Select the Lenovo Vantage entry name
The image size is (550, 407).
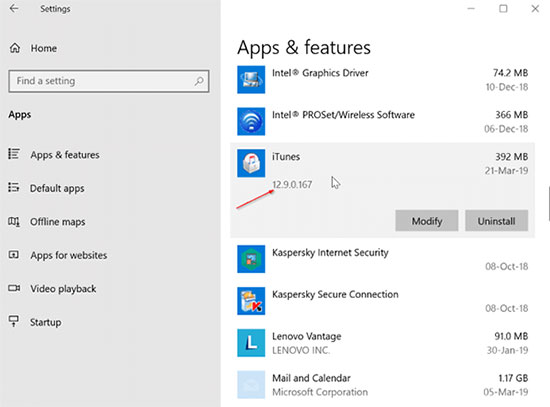click(x=307, y=336)
